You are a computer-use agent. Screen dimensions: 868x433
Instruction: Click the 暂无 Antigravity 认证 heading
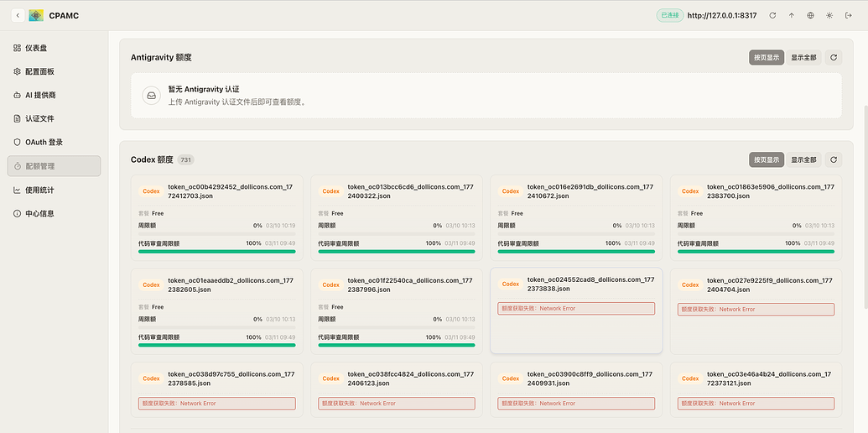[x=204, y=89]
